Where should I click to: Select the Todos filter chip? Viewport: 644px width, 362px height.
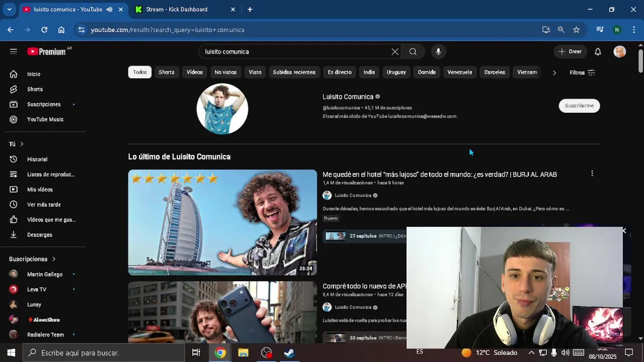click(140, 72)
